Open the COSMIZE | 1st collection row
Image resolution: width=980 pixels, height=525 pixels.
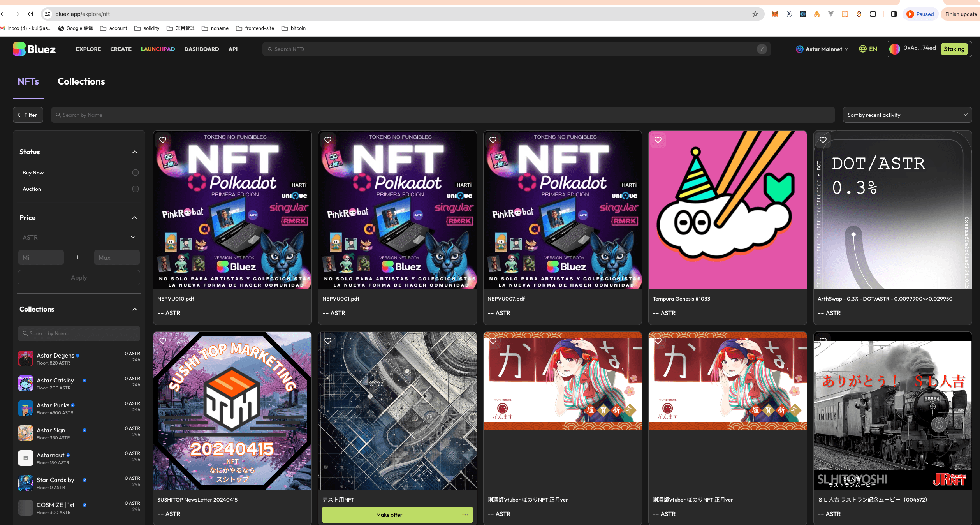click(79, 508)
